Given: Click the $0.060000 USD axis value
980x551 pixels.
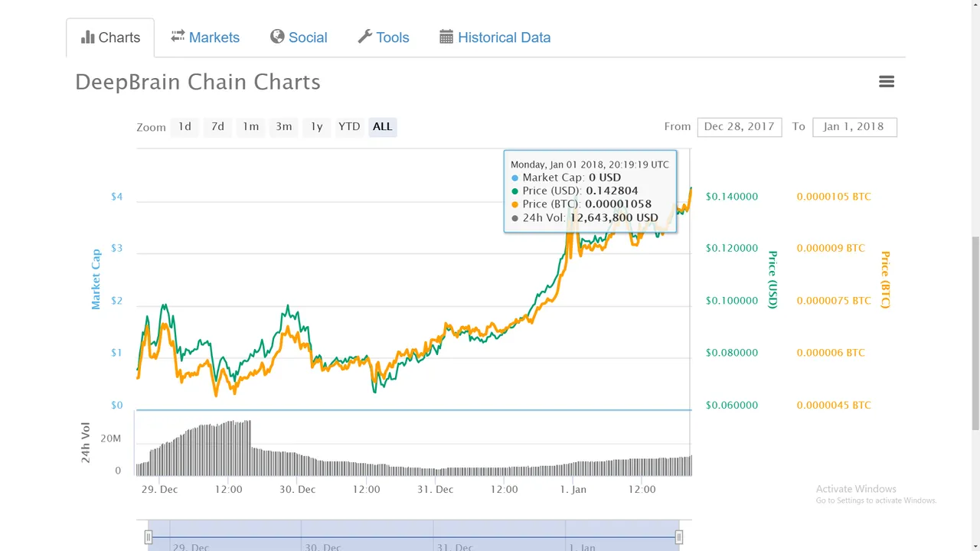Looking at the screenshot, I should pos(732,406).
